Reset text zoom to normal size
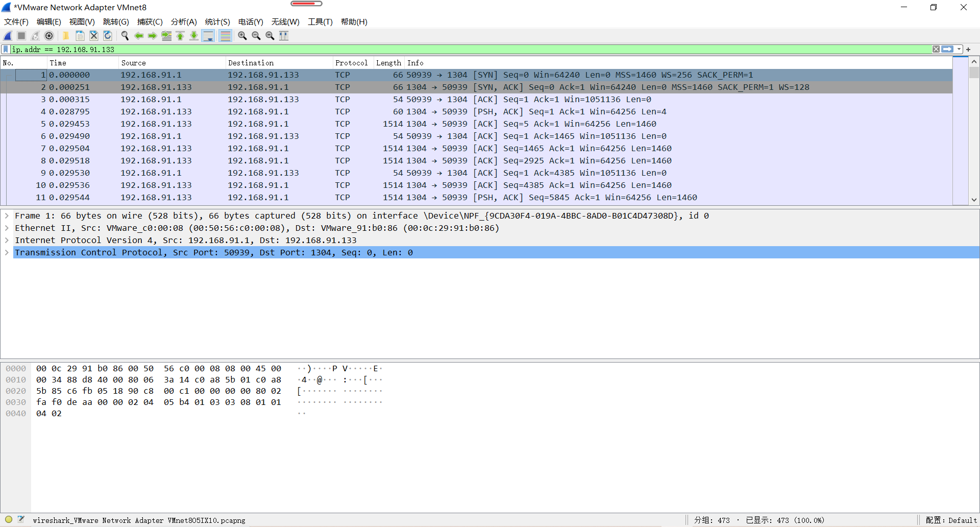The image size is (980, 527). click(270, 36)
